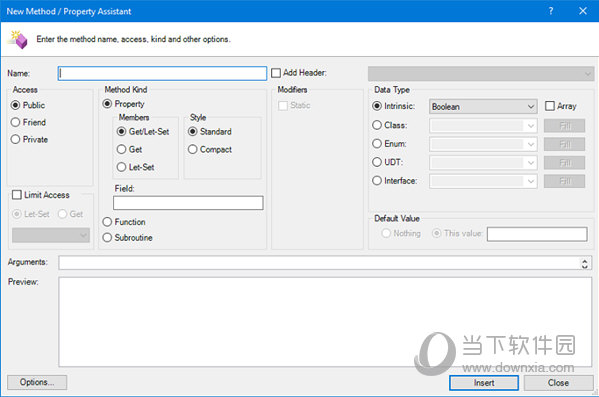Enable the Add Header checkbox
Viewport: 599px width, 397px height.
coord(276,73)
